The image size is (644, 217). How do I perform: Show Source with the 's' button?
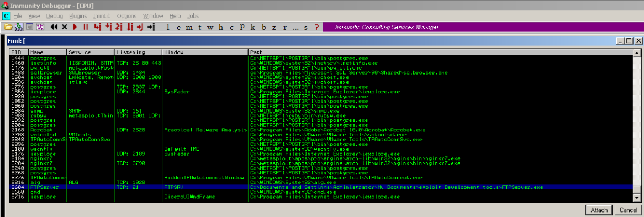tap(305, 27)
